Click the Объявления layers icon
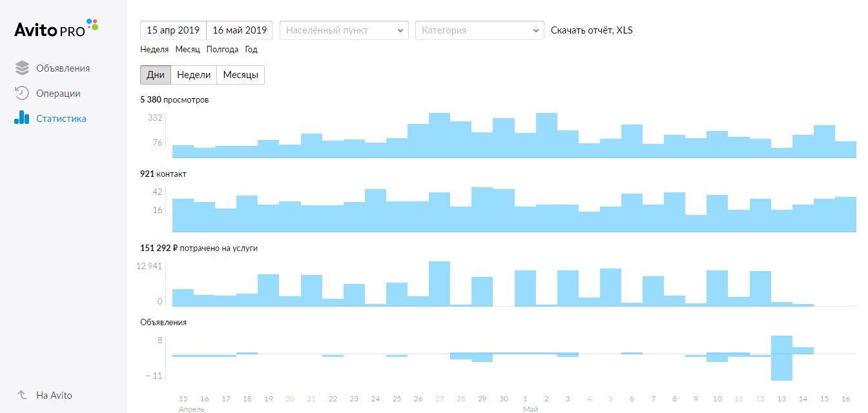868x413 pixels. pyautogui.click(x=22, y=68)
